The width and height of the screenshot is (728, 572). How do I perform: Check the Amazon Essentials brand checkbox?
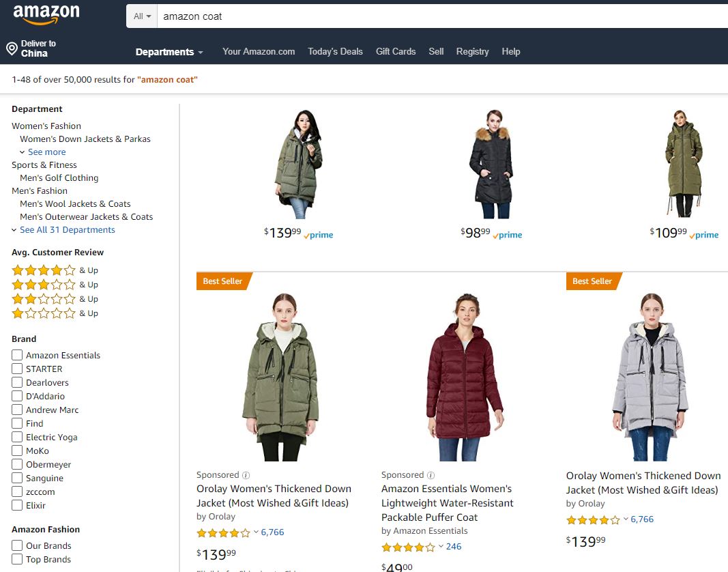point(17,355)
